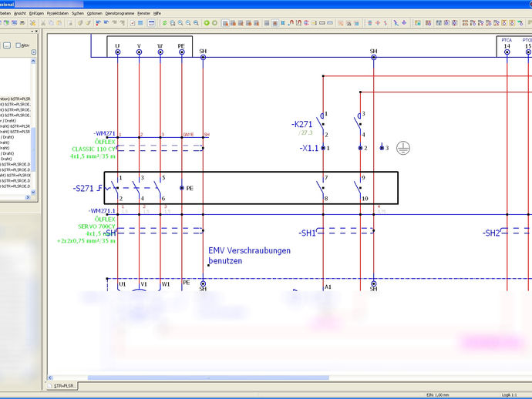Click the cut scissors toolbar icon
The image size is (532, 399).
(43, 23)
